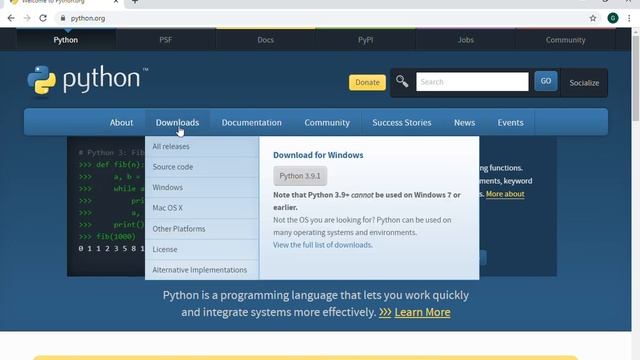
Task: Choose License from Downloads menu
Action: (x=202, y=249)
